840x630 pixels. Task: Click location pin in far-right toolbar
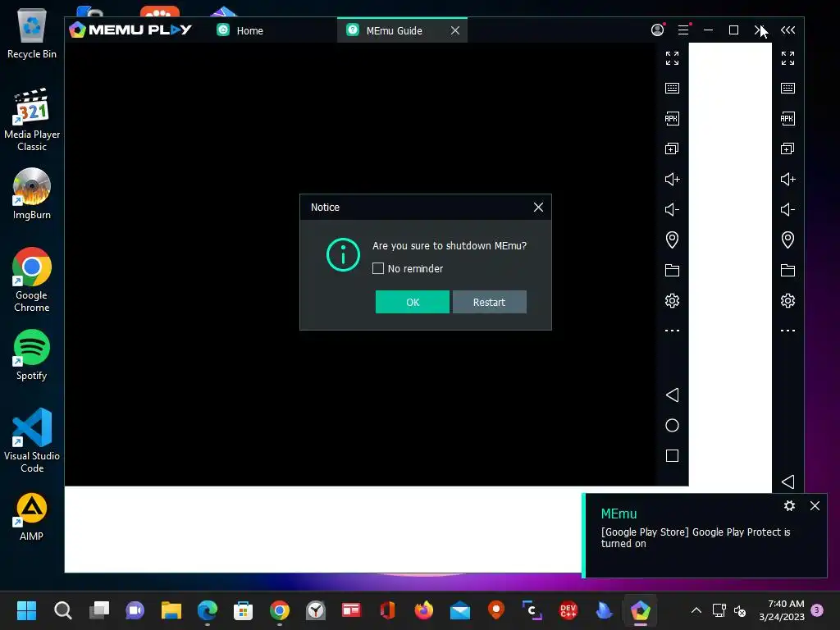click(x=787, y=240)
